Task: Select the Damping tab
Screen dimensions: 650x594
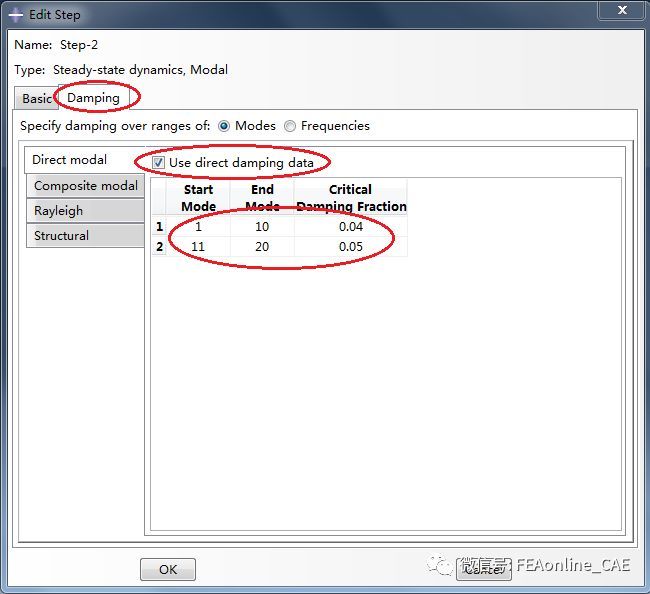Action: pos(93,98)
